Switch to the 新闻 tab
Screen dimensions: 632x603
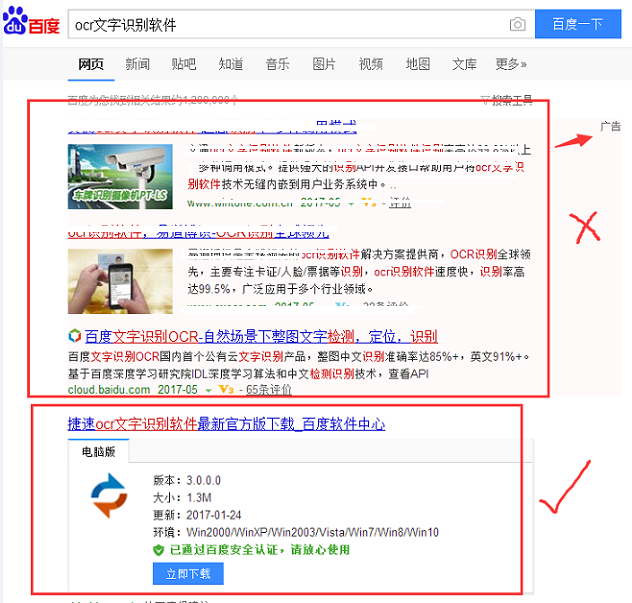click(x=137, y=64)
